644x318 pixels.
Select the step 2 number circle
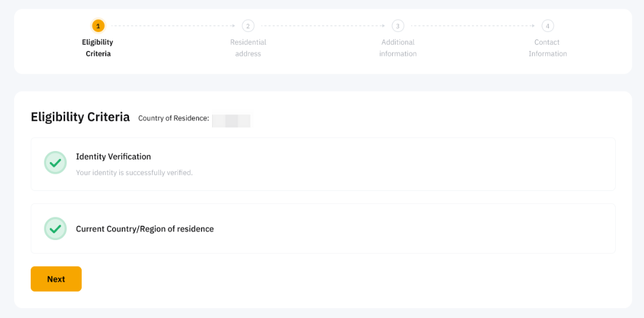click(x=248, y=26)
